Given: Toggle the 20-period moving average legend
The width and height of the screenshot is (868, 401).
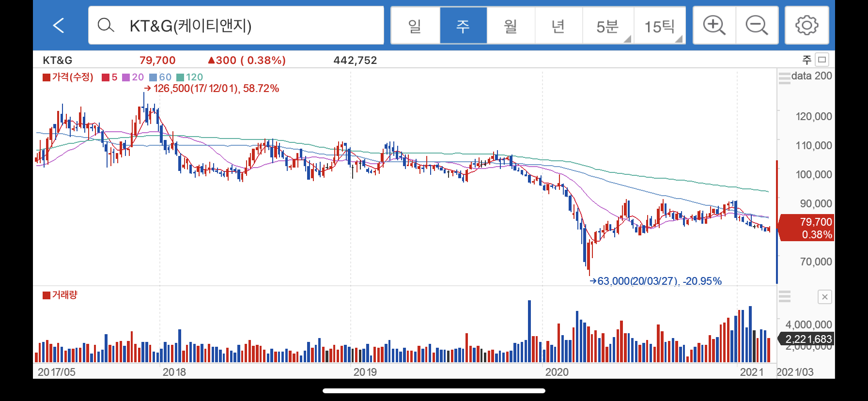Looking at the screenshot, I should tap(133, 77).
